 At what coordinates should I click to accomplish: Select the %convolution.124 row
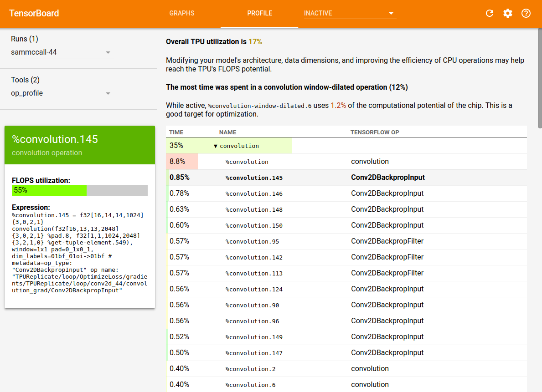346,289
